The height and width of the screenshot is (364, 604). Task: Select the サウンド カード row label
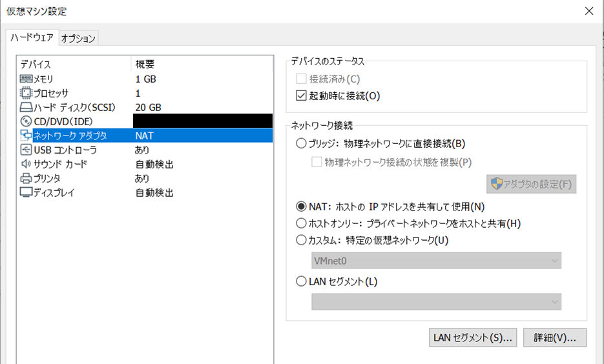tap(61, 164)
